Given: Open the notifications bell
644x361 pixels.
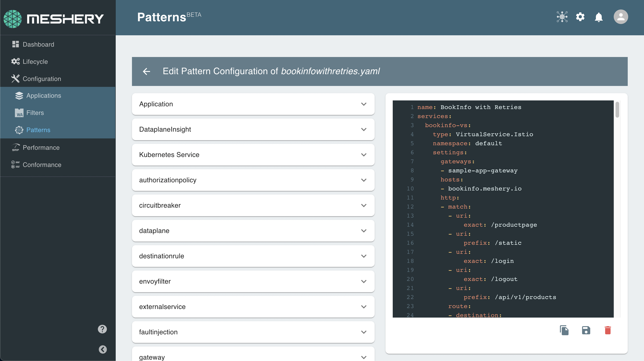Looking at the screenshot, I should point(599,17).
